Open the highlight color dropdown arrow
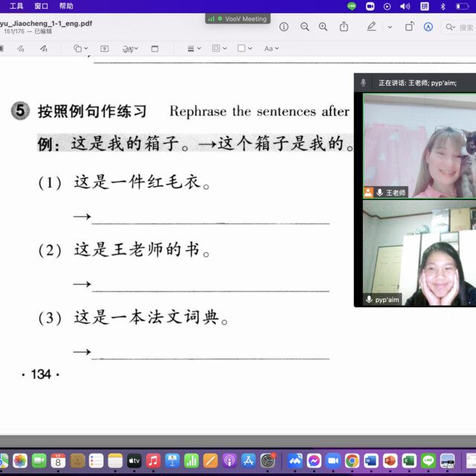Image resolution: width=476 pixels, height=476 pixels. [x=390, y=27]
